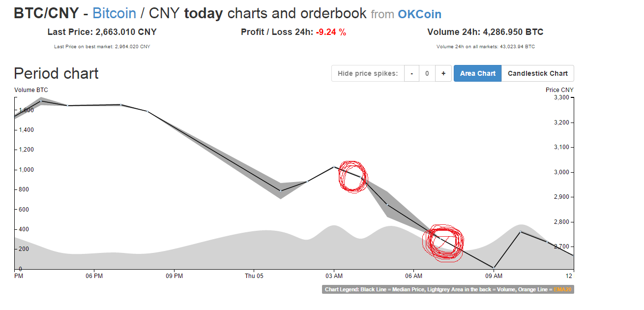The height and width of the screenshot is (310, 644).
Task: Click the price spikes value field showing 0
Action: tap(427, 73)
